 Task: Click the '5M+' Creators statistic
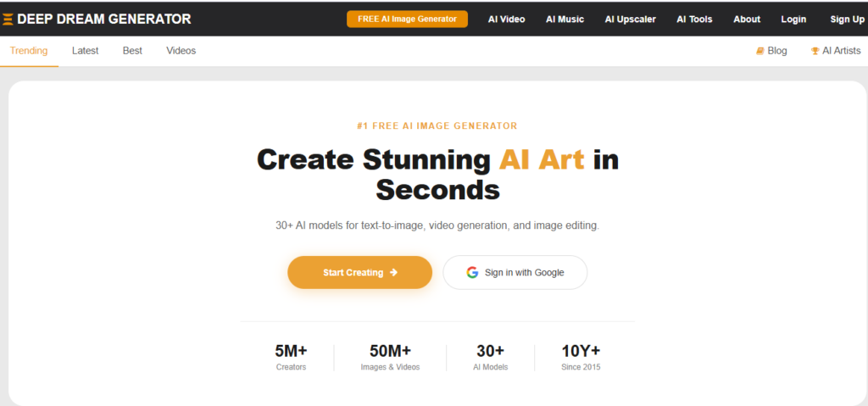[x=292, y=351]
